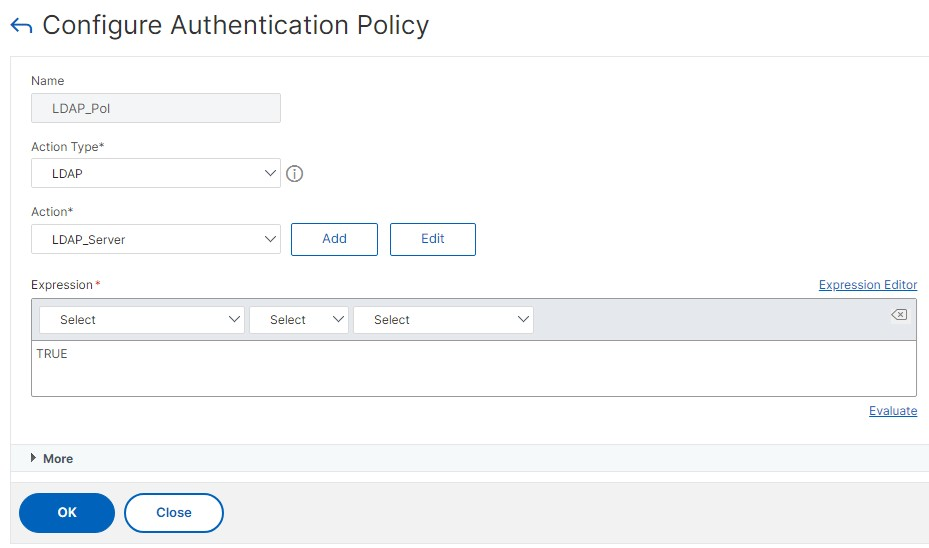
Task: Click the Configure Authentication Policy heading
Action: pos(236,25)
